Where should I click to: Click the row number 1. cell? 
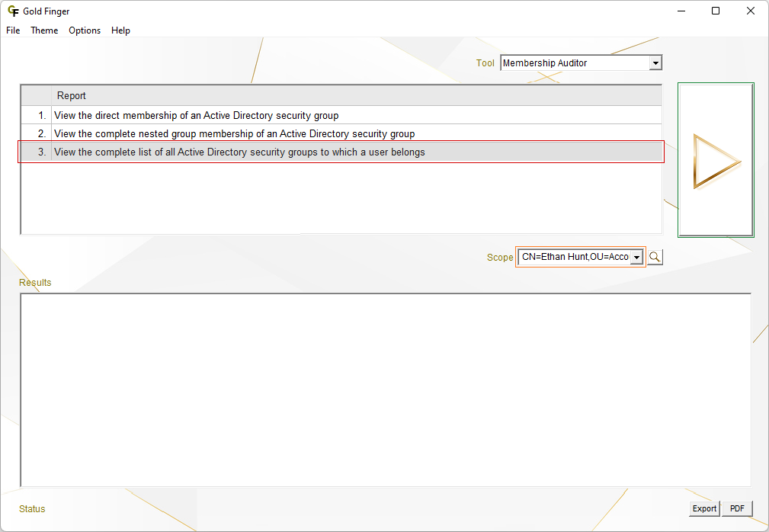(37, 115)
